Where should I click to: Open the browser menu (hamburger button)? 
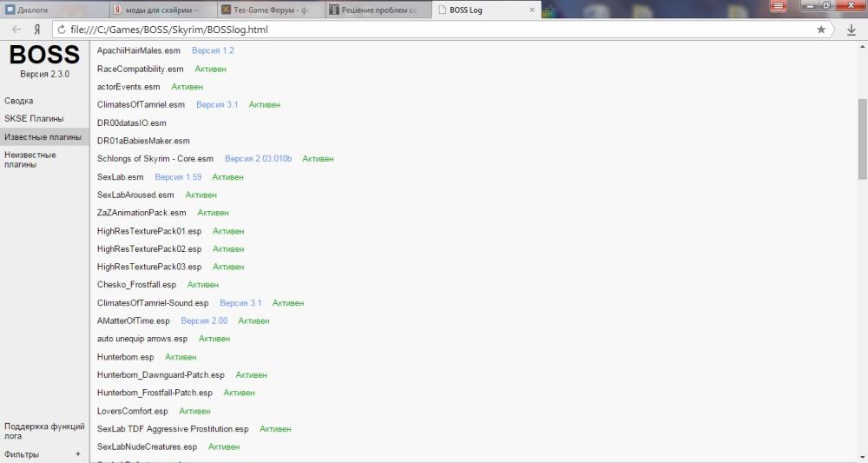pyautogui.click(x=778, y=6)
